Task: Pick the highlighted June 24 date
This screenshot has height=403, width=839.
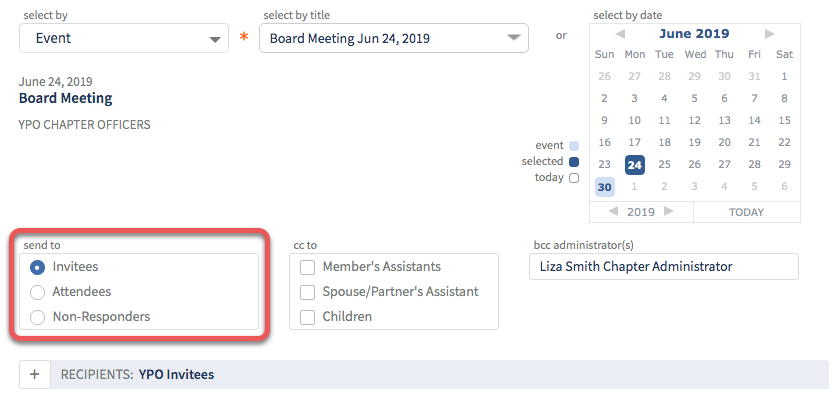Action: tap(635, 165)
